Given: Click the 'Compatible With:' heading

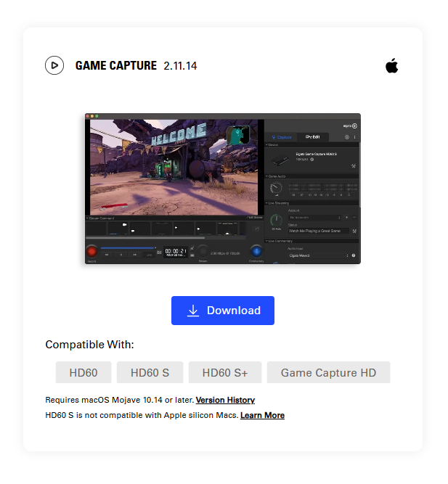Looking at the screenshot, I should (x=89, y=345).
